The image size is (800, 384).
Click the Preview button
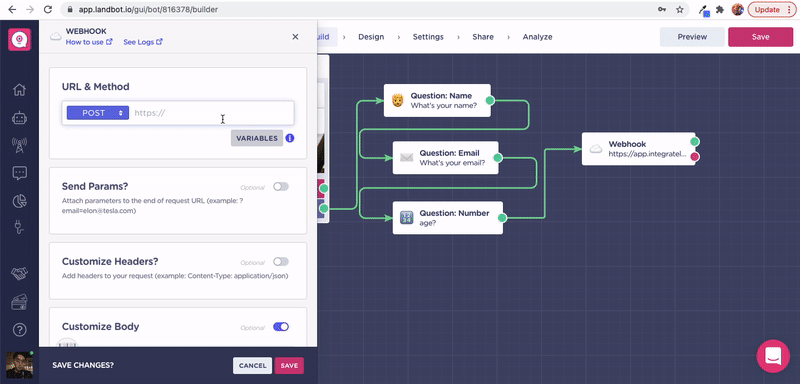pyautogui.click(x=692, y=37)
